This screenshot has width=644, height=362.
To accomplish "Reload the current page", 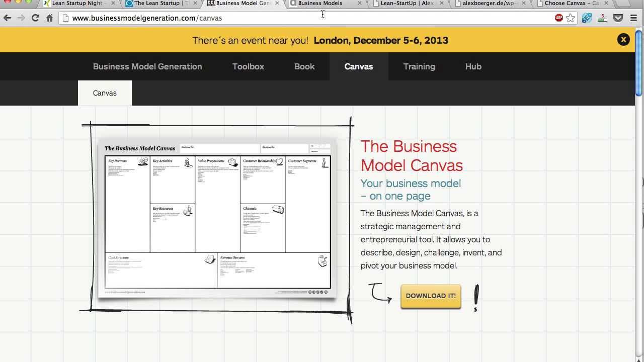I will tap(35, 18).
